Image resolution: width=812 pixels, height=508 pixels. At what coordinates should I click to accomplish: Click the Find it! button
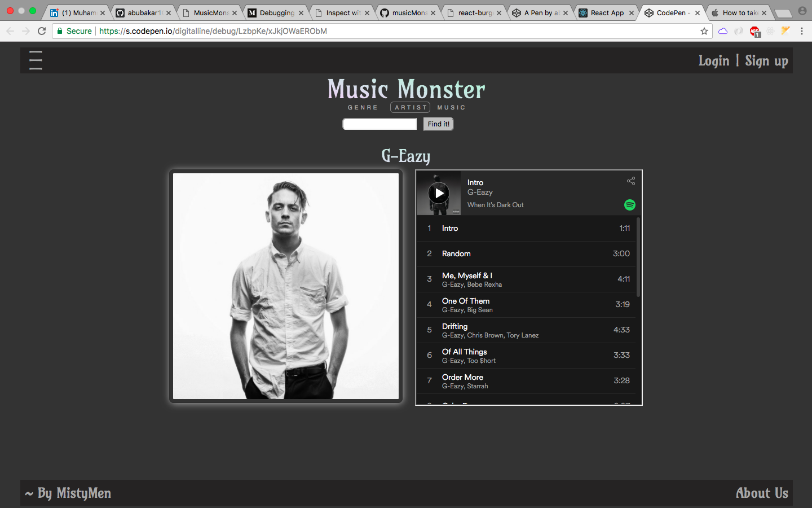tap(439, 124)
